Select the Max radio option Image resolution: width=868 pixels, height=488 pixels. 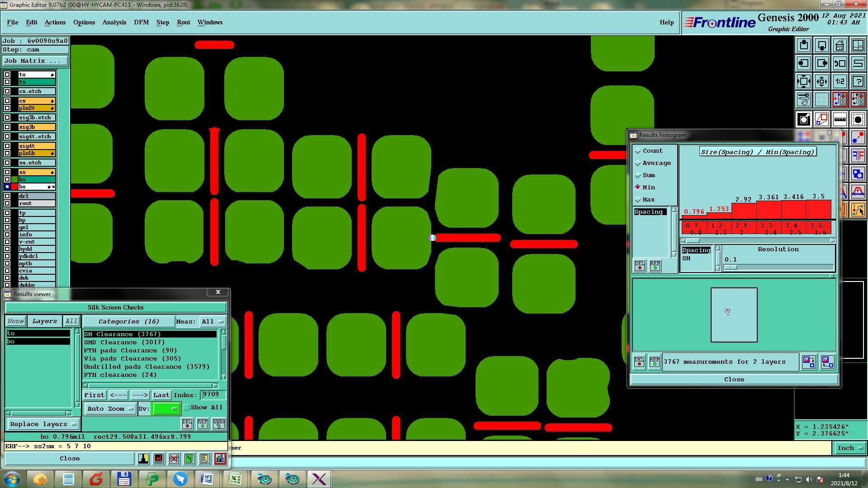tap(638, 200)
